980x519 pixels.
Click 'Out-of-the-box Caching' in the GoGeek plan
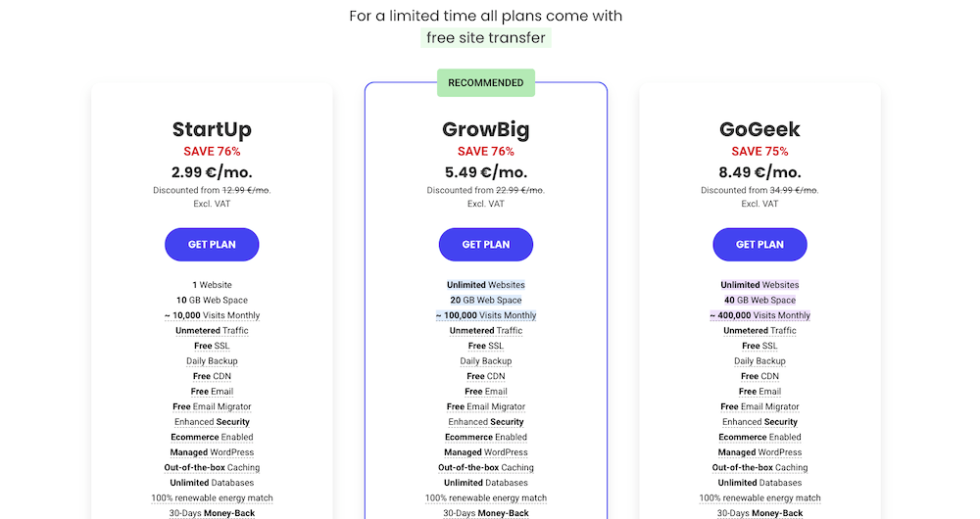point(759,468)
